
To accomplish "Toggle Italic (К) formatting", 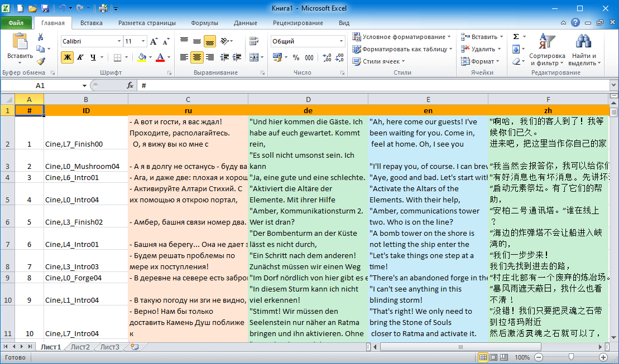I will 80,57.
